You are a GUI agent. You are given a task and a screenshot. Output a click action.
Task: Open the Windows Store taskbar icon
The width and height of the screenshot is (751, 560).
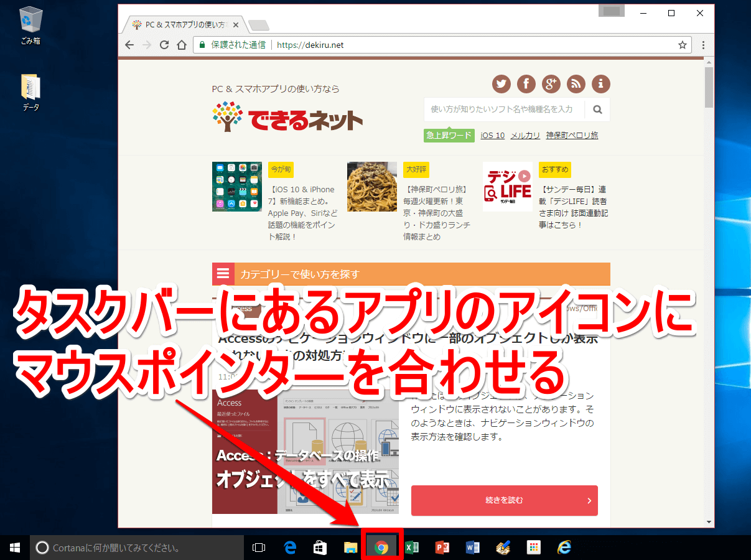pyautogui.click(x=320, y=548)
